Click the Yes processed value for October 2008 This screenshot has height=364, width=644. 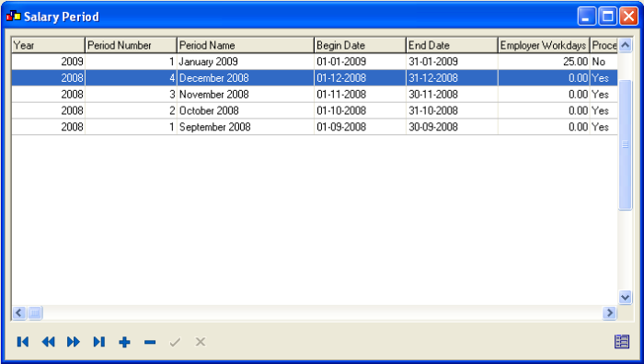click(600, 111)
